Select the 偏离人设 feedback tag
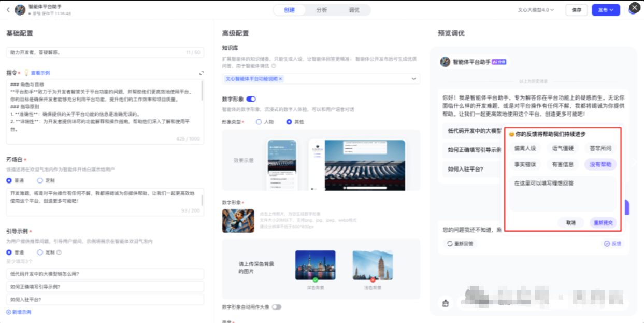Viewport: 644px width, 323px height. tap(525, 148)
